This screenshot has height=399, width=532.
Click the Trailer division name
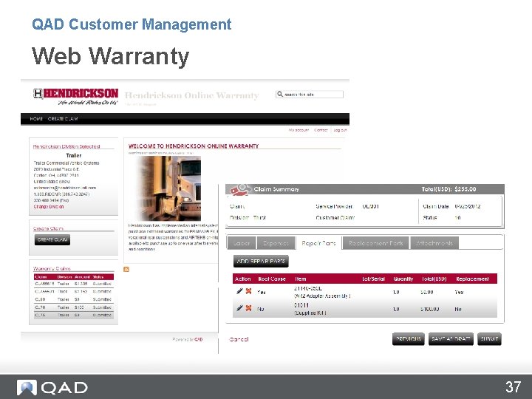point(74,155)
